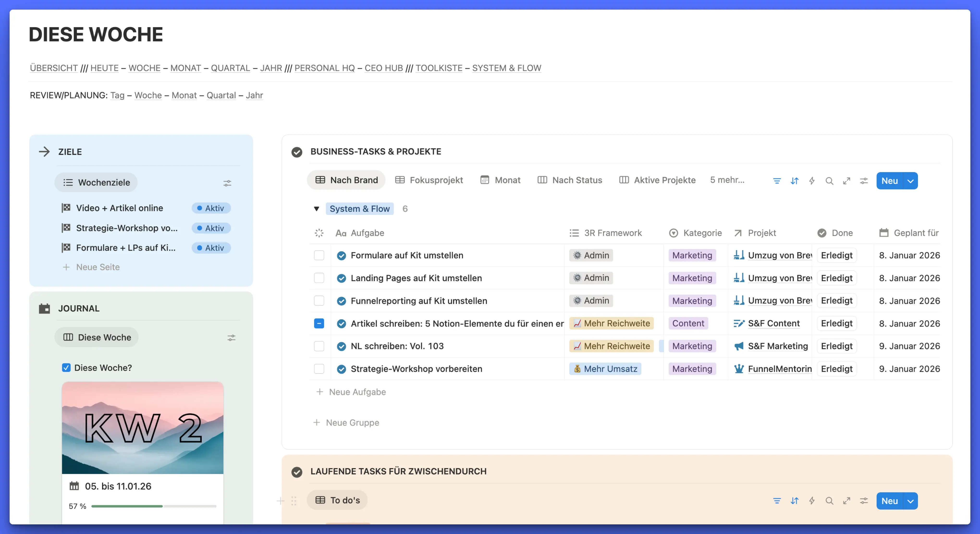The height and width of the screenshot is (534, 980).
Task: Switch to the Nach Status view tab
Action: (570, 180)
